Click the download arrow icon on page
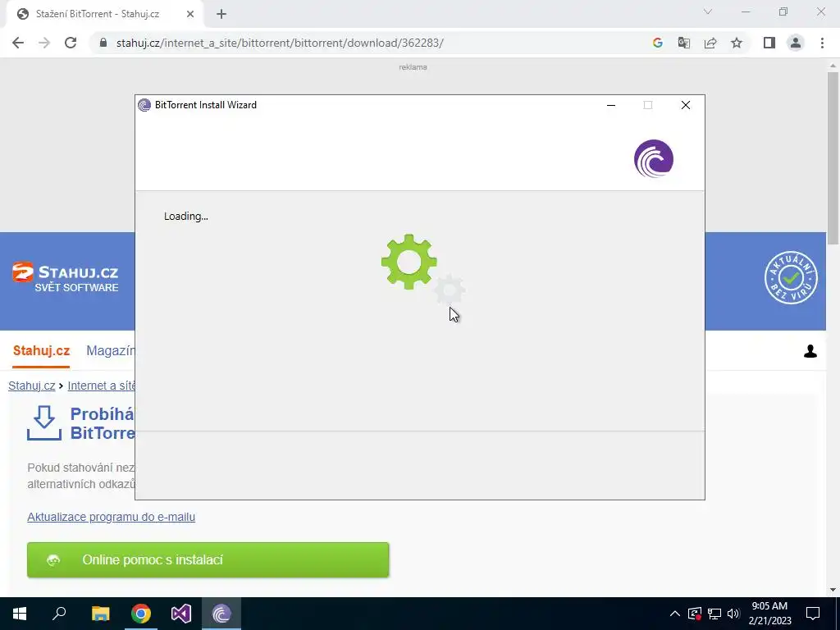Image resolution: width=840 pixels, height=630 pixels. (x=44, y=422)
